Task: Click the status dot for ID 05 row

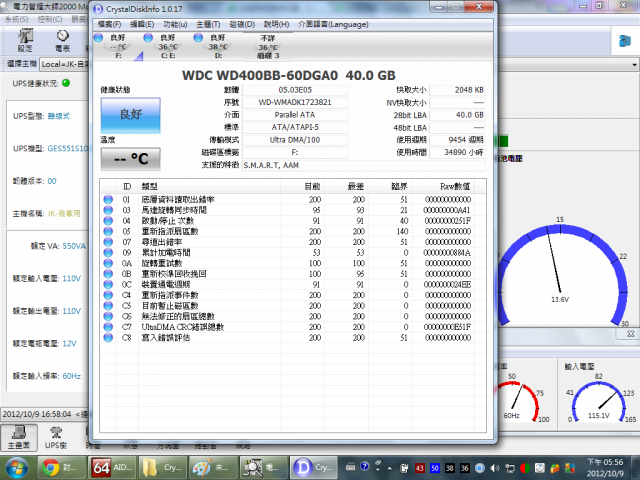Action: pyautogui.click(x=108, y=231)
